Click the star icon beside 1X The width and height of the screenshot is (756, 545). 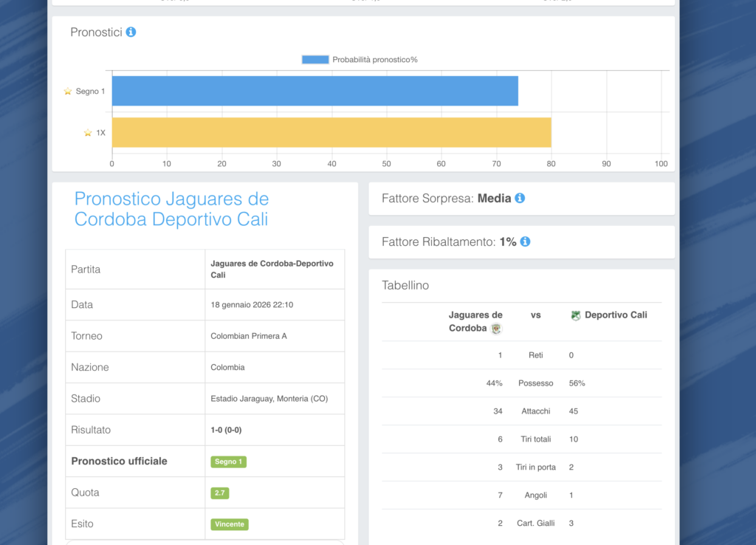88,133
